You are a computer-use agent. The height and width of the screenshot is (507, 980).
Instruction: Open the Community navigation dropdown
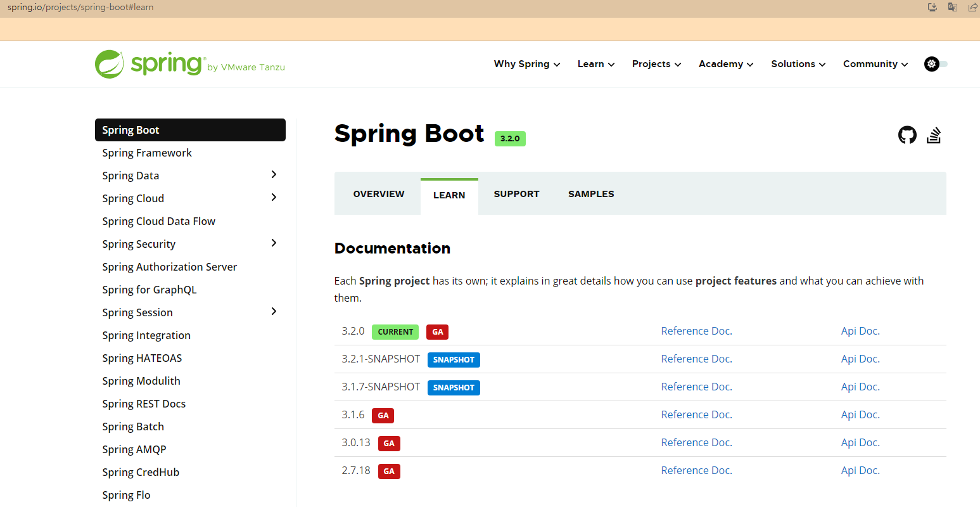(x=875, y=64)
